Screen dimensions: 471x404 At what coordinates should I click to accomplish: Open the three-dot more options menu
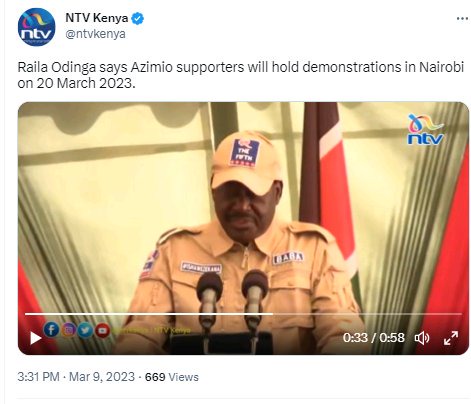click(462, 19)
